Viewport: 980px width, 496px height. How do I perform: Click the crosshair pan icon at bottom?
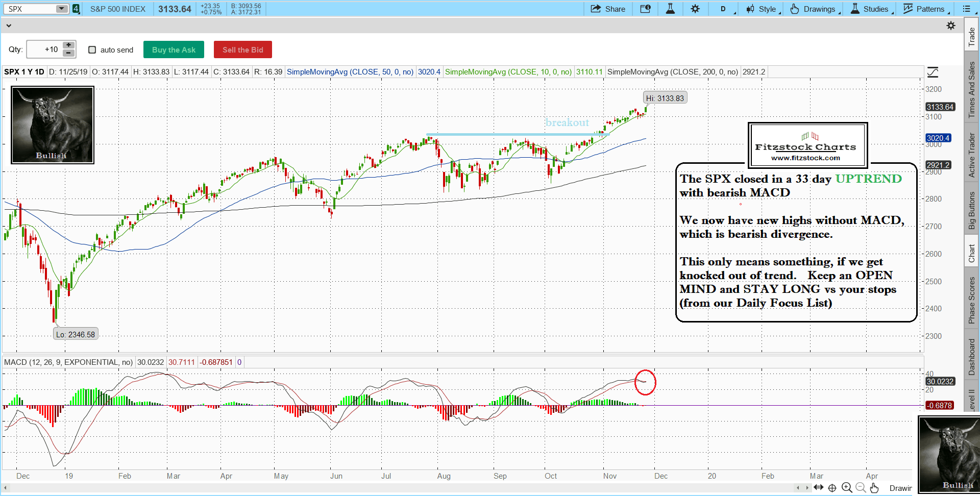pos(832,488)
